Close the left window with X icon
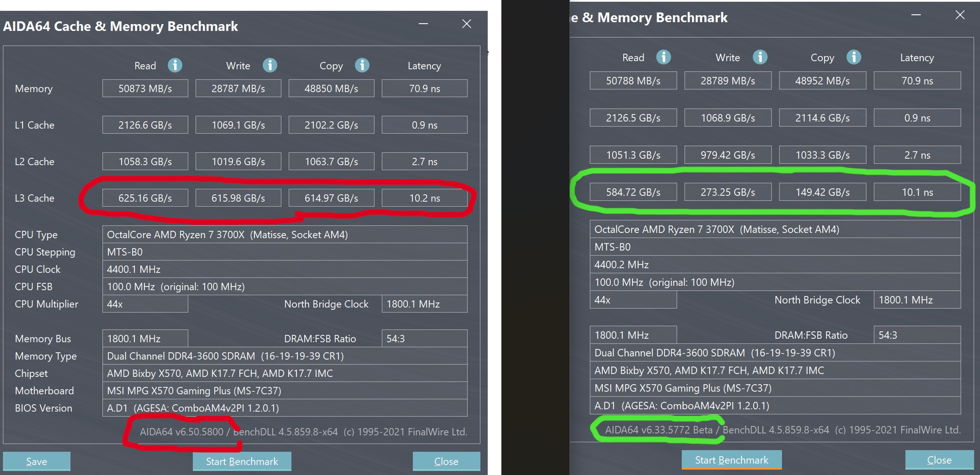This screenshot has height=475, width=980. point(467,24)
